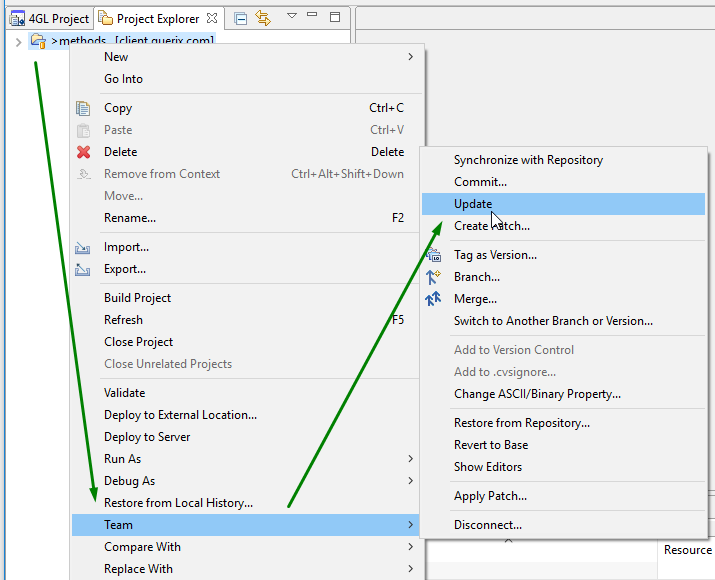Close the Project Explorer tab
The width and height of the screenshot is (715, 580).
210,18
